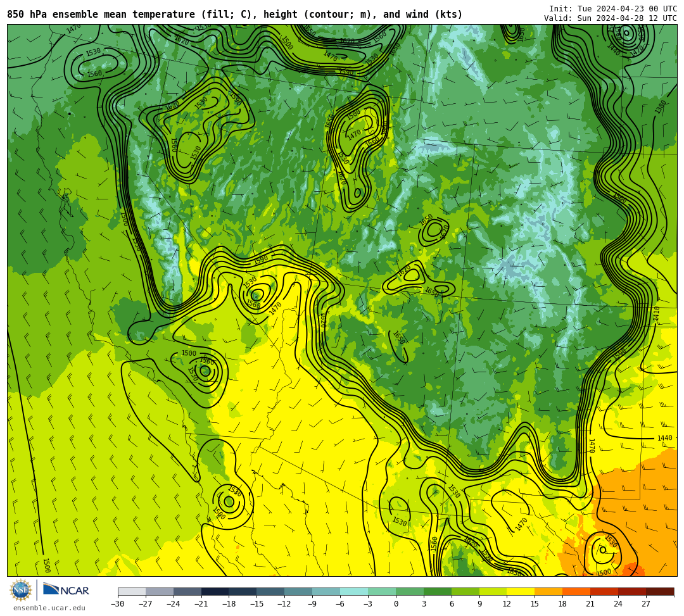Click the 18 colorbar tick label
Viewport: 684px width, 616px height.
[x=563, y=604]
